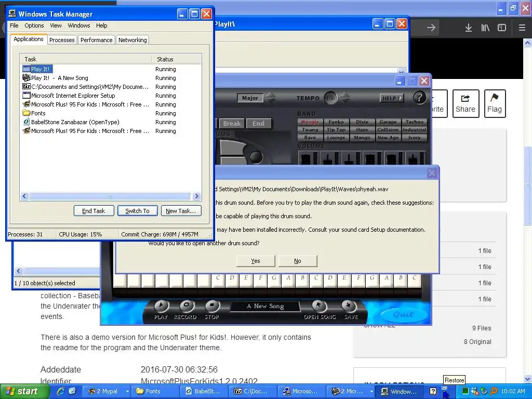Open the Options menu in Task Manager
The image size is (532, 399).
[x=34, y=25]
